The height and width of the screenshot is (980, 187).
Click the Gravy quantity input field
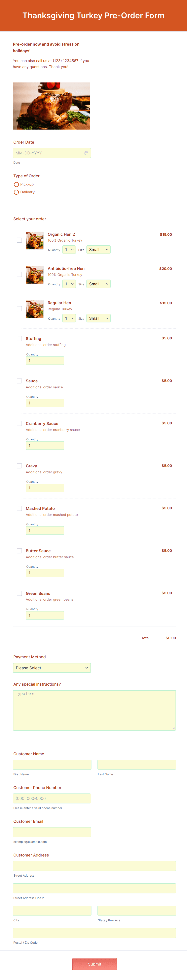45,488
